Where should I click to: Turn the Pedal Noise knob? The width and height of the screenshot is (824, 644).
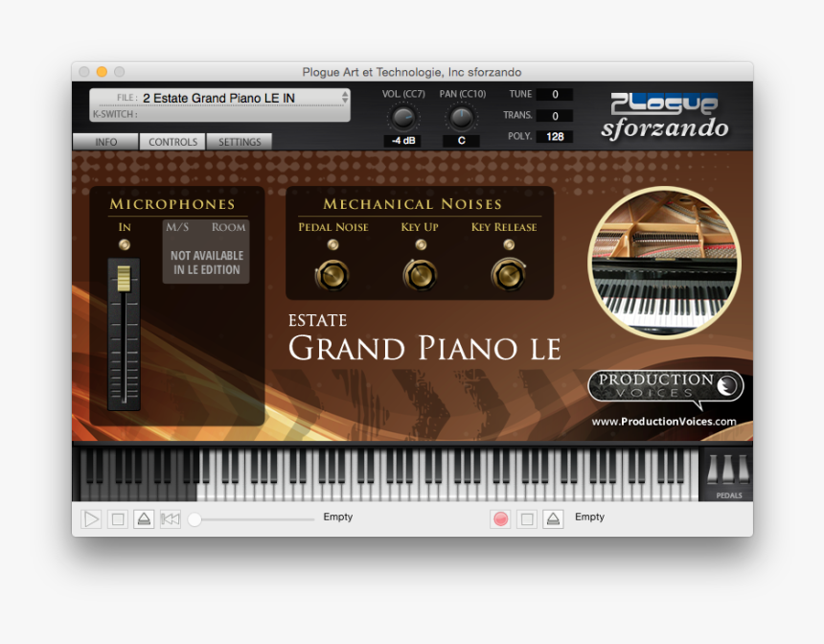click(x=332, y=274)
